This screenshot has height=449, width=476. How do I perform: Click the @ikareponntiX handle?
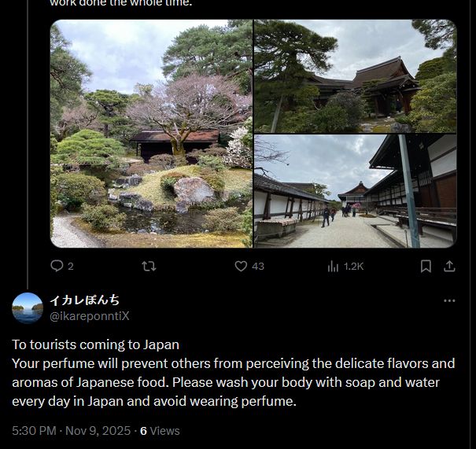coord(90,316)
